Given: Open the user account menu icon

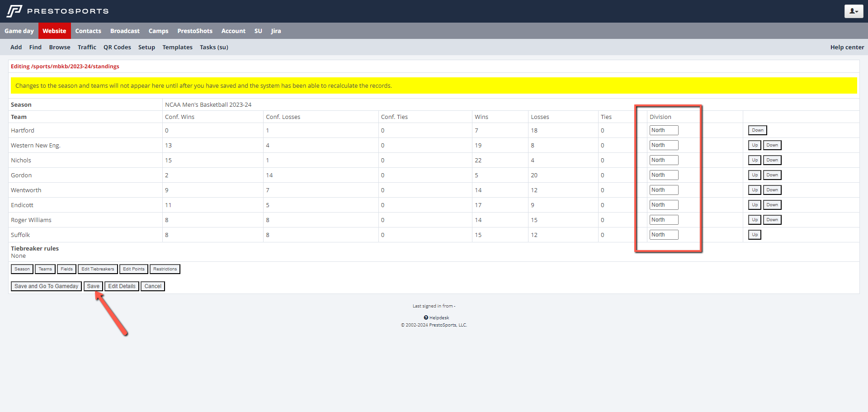Looking at the screenshot, I should [x=853, y=11].
